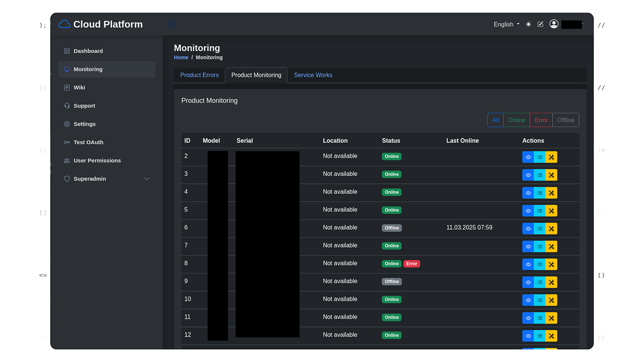Click the Last Online date 11.03.2025 07:59
Viewport: 644px width, 362px height.
469,227
